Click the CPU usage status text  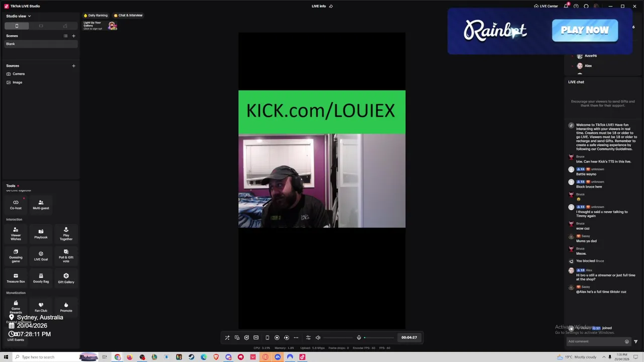click(x=262, y=348)
